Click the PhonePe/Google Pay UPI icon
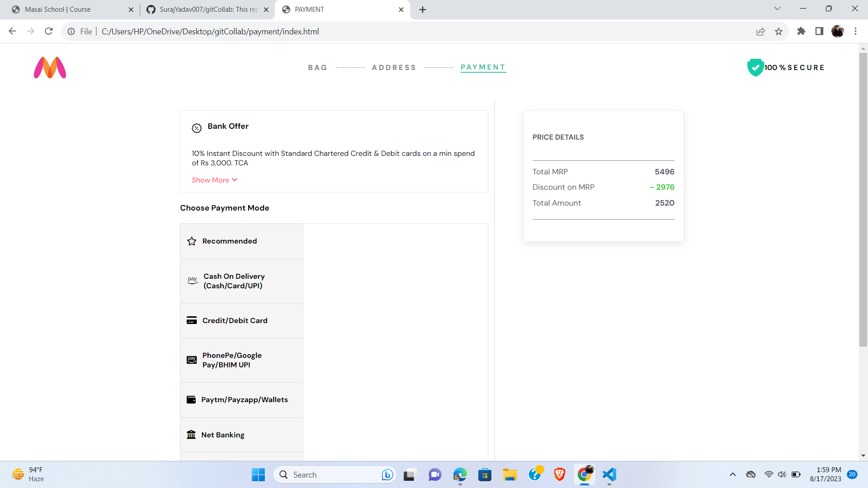The image size is (868, 488). [192, 360]
